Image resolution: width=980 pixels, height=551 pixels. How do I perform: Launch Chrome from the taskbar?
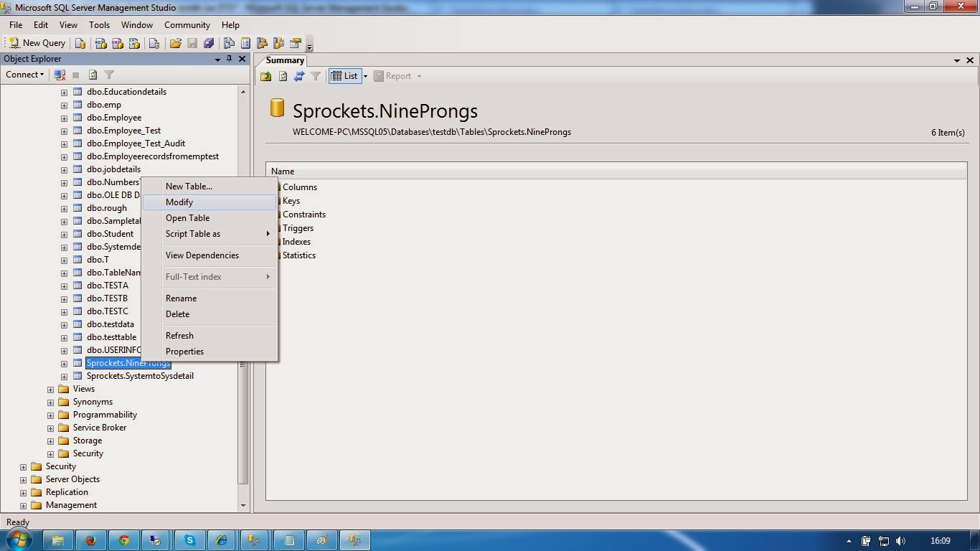tap(123, 540)
